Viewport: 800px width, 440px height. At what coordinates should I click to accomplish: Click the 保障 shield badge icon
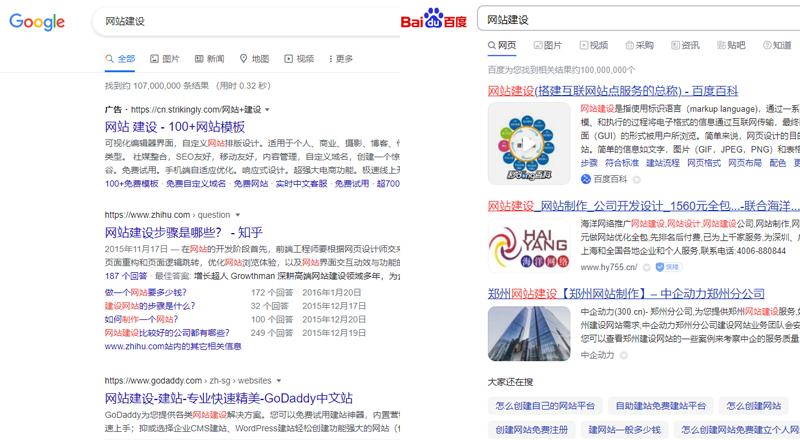[x=668, y=267]
